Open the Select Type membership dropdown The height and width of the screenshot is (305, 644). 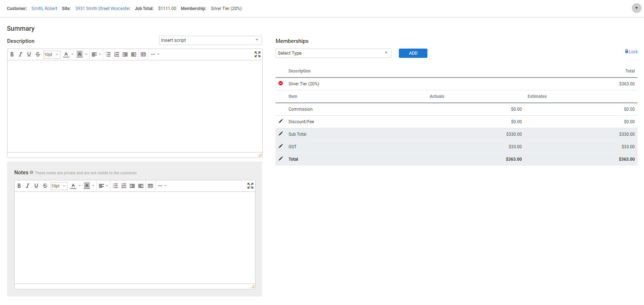click(x=333, y=53)
